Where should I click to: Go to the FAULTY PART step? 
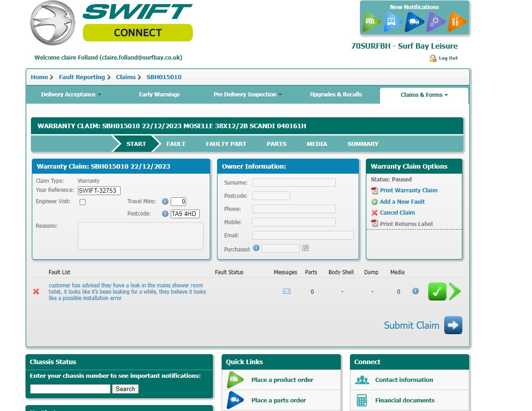pyautogui.click(x=226, y=144)
